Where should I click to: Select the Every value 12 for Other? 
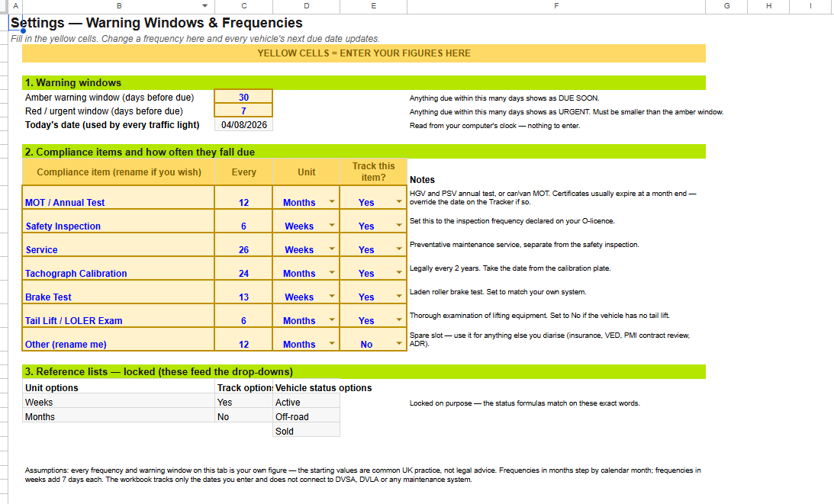[x=243, y=339]
